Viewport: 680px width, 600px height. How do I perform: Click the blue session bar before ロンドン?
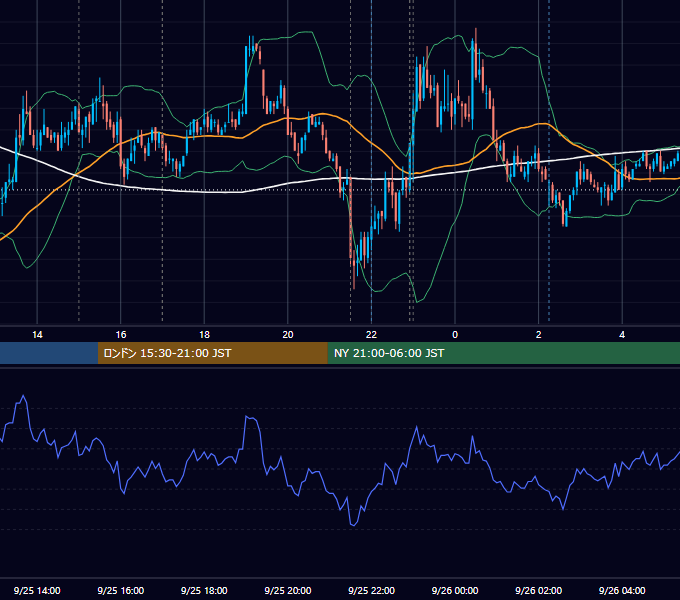(x=49, y=353)
